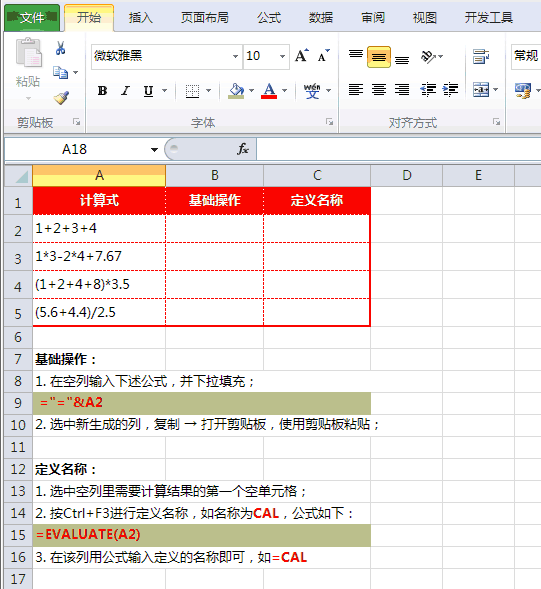This screenshot has width=541, height=589.
Task: Select cell with 1*3-2*4+7.67
Action: pyautogui.click(x=99, y=256)
